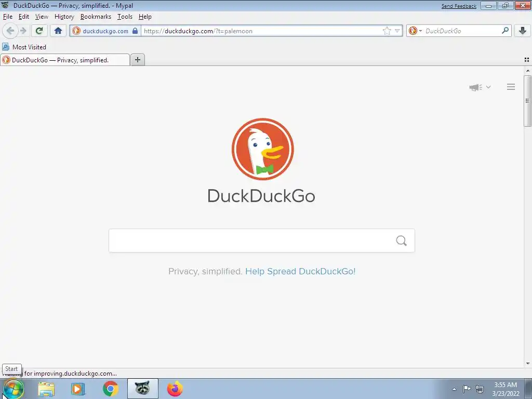Open the Action Center flag icon
This screenshot has width=532, height=399.
tap(467, 389)
